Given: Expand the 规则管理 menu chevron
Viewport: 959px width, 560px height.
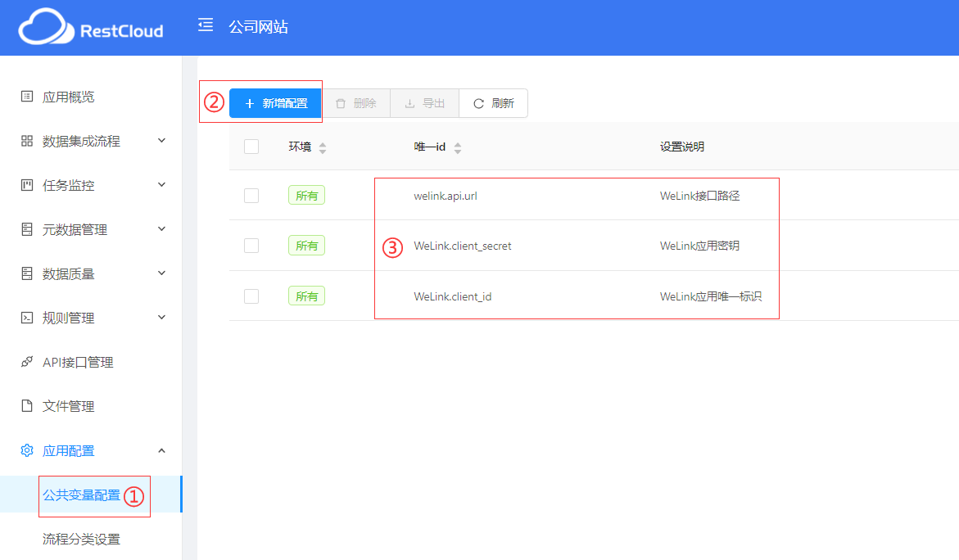Looking at the screenshot, I should click(161, 318).
